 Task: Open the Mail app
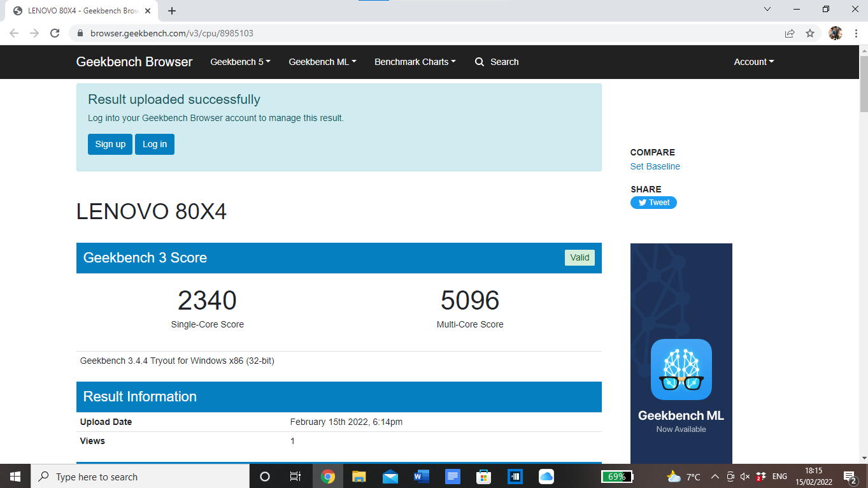click(x=390, y=476)
